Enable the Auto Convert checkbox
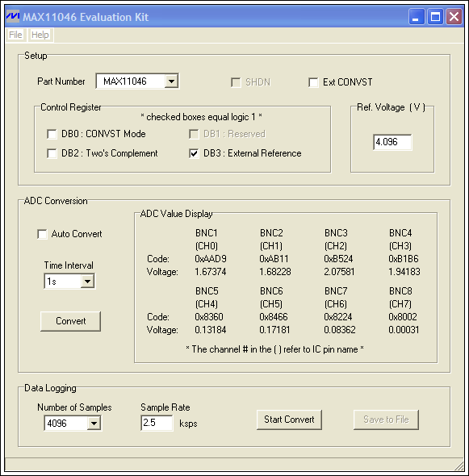The height and width of the screenshot is (476, 469). (x=42, y=234)
